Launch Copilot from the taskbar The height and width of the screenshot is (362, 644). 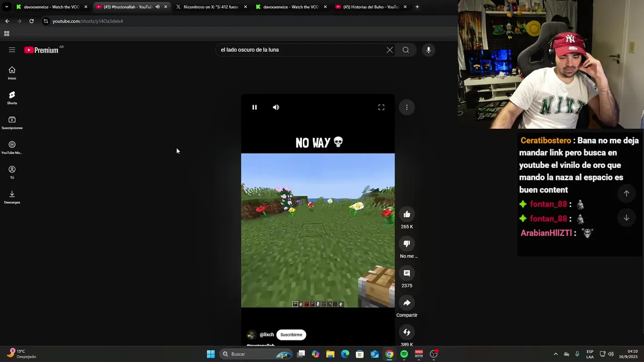coord(315,354)
